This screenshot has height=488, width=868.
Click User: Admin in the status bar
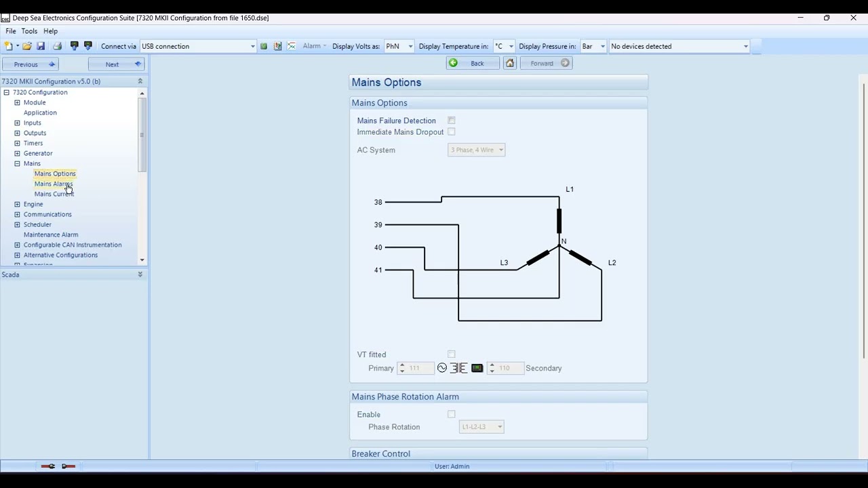(452, 466)
